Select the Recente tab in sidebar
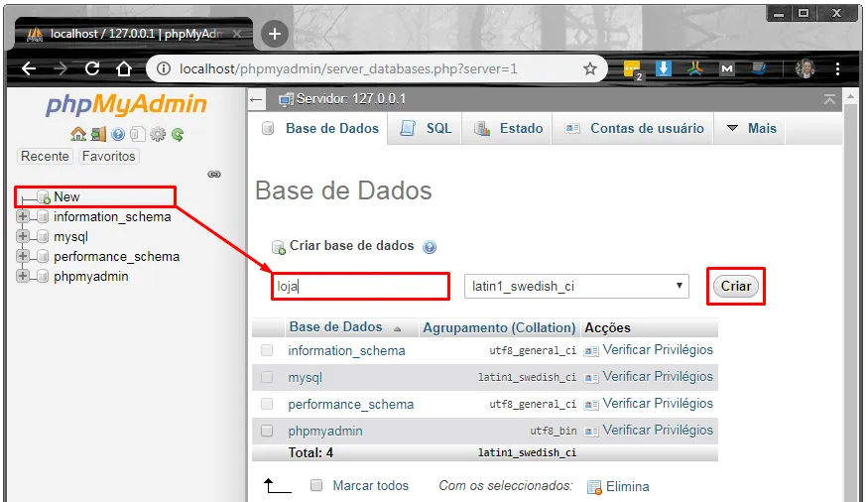 [45, 156]
